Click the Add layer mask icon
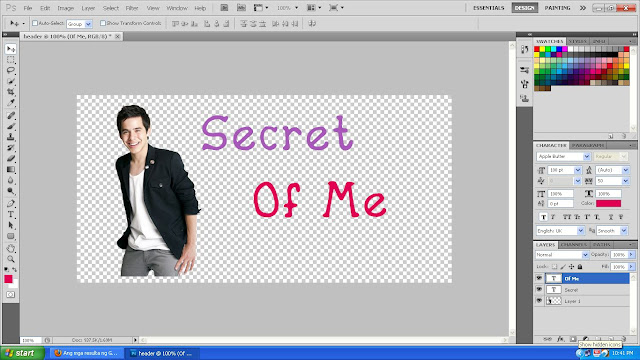Screen dimensions: 640x360 (573, 339)
